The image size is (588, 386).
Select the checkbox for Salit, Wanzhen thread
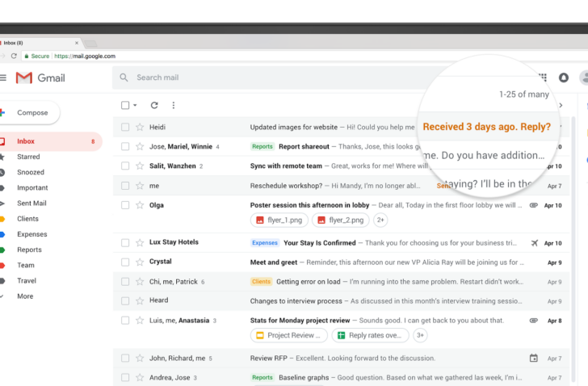tap(125, 166)
